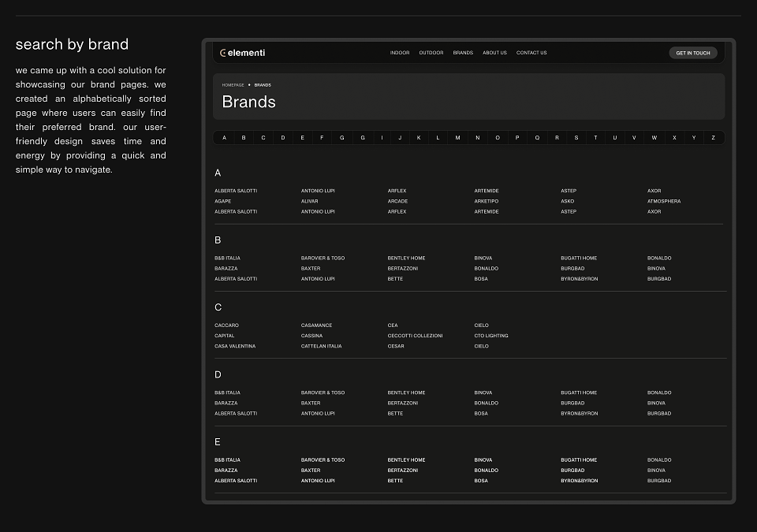Screen dimensions: 757x532
Task: Click the GET IN TOUCH button
Action: (x=693, y=53)
